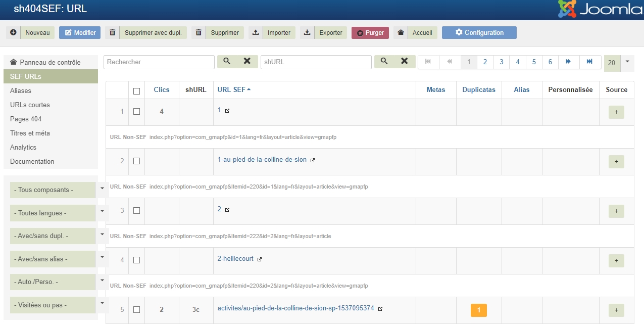Click source plus button in row 2
Screen dimensions: 644x324
coord(616,162)
